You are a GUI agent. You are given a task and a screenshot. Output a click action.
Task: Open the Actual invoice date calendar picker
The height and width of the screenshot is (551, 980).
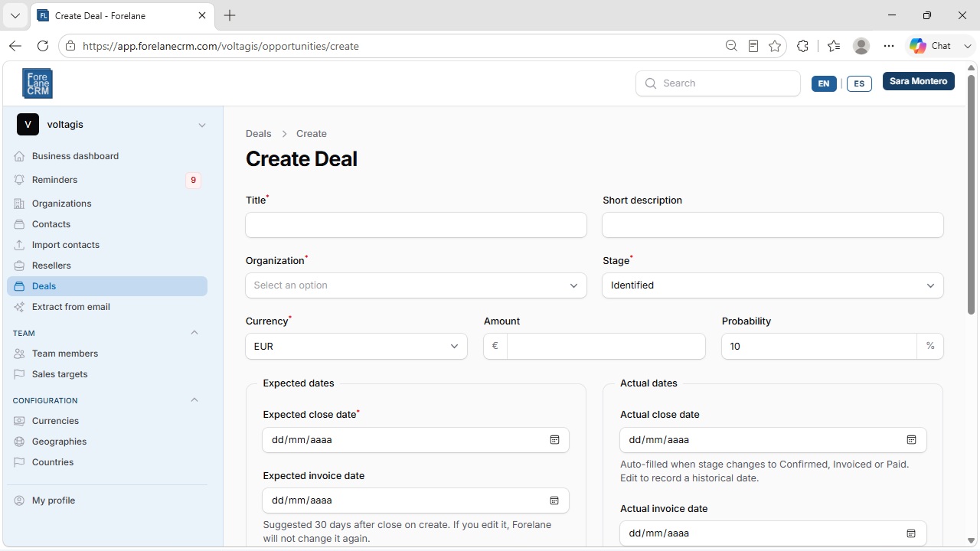[911, 533]
